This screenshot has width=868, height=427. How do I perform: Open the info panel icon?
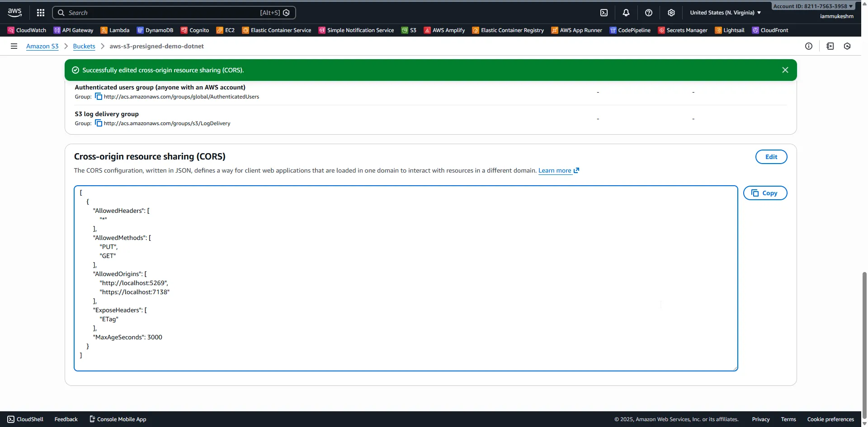(809, 46)
